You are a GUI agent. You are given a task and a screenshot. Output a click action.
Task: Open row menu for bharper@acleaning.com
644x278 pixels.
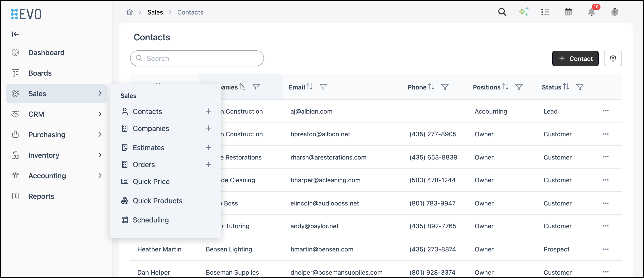[x=605, y=180]
